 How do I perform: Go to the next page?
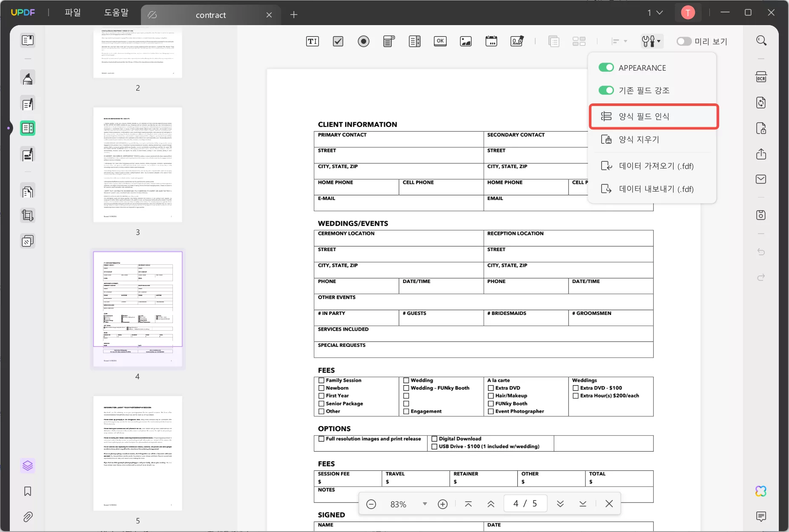(x=560, y=504)
